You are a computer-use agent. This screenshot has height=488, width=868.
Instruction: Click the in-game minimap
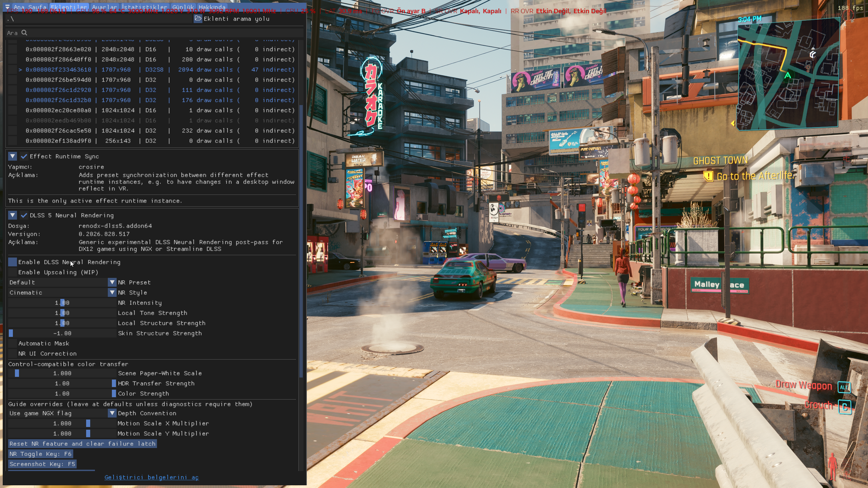click(x=788, y=74)
